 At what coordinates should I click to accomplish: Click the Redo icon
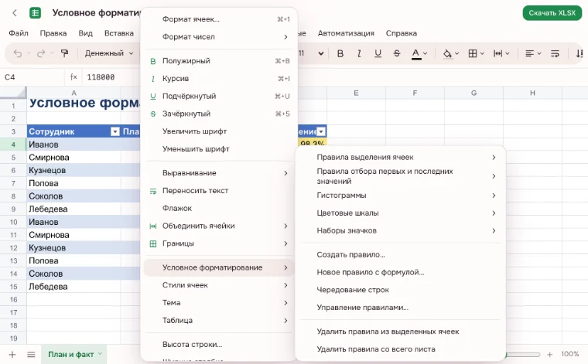tap(41, 53)
